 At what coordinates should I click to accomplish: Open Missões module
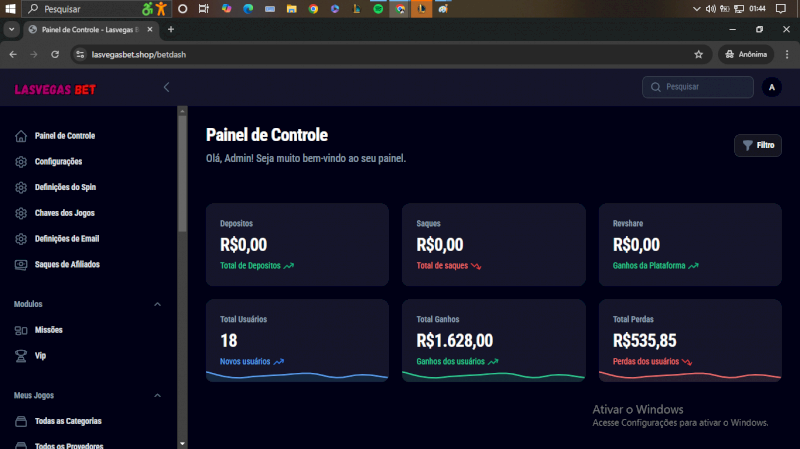tap(48, 330)
